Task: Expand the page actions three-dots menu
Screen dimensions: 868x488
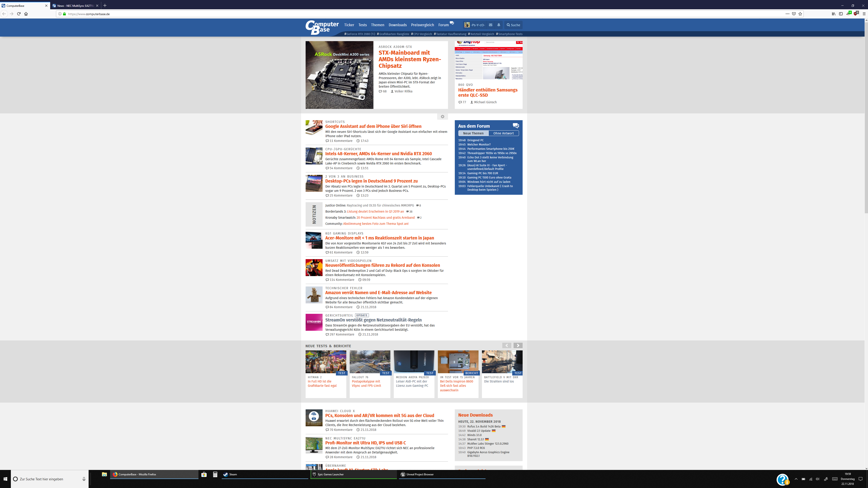Action: [x=787, y=14]
